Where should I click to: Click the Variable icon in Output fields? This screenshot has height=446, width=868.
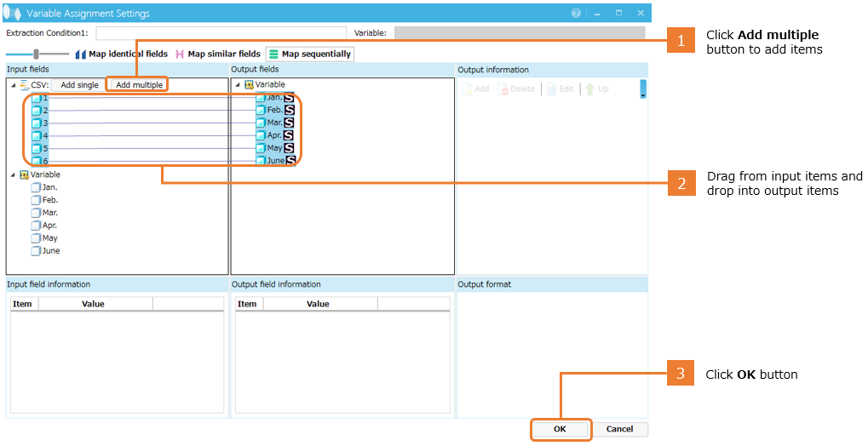click(249, 85)
